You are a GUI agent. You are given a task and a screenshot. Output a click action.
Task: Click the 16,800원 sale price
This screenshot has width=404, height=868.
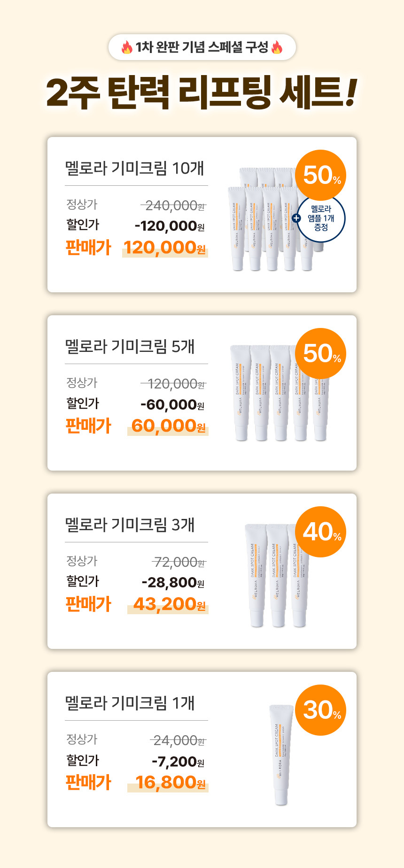(170, 782)
